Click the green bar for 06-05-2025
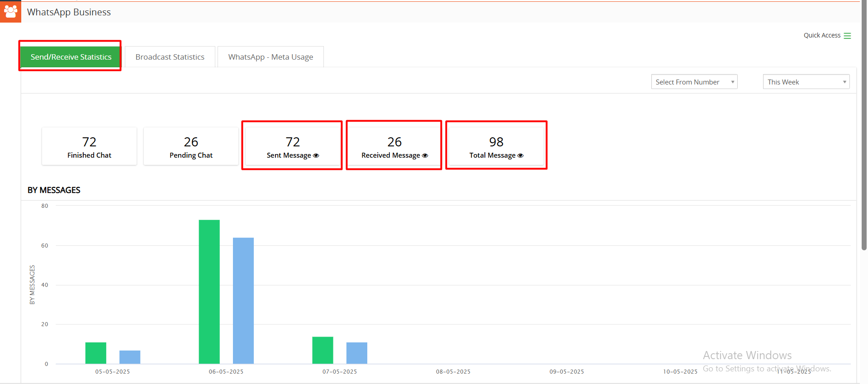 [209, 292]
